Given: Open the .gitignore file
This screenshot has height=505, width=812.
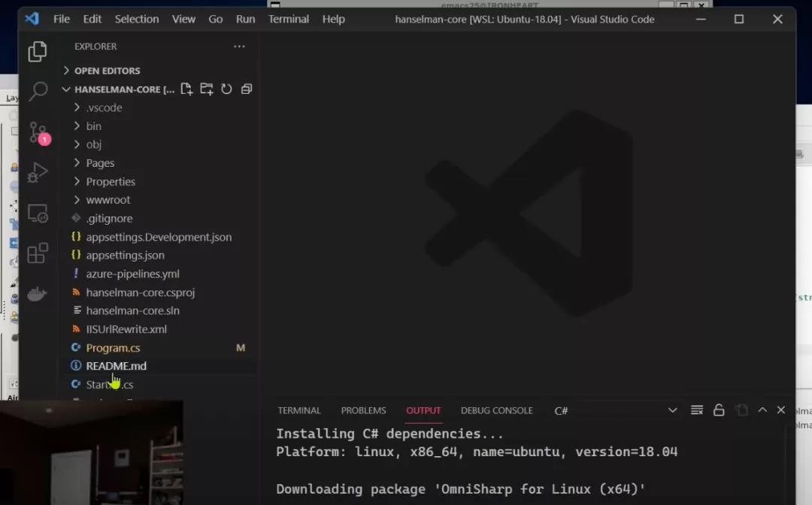Looking at the screenshot, I should (x=109, y=219).
